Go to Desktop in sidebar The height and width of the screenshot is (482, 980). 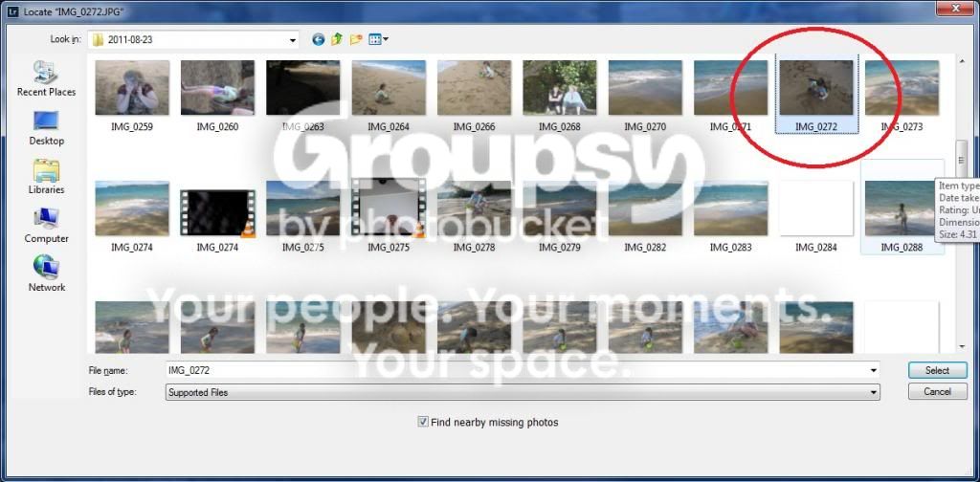[46, 128]
